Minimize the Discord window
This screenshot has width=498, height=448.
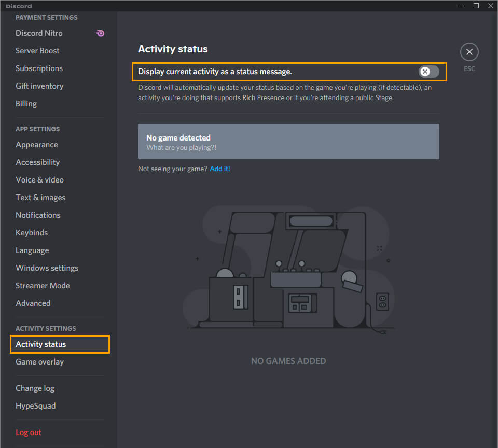462,6
